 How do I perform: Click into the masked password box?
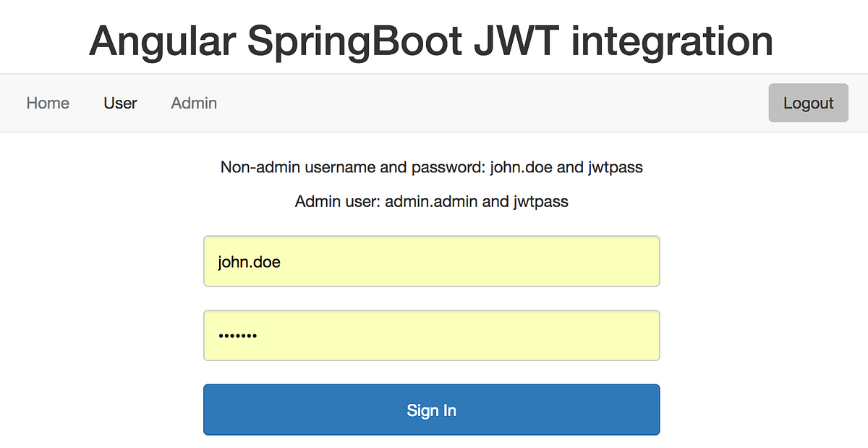click(x=431, y=335)
